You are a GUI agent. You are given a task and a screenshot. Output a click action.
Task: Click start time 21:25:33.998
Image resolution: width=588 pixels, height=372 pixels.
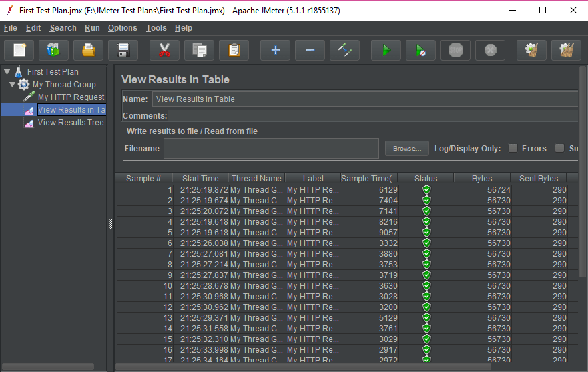(x=204, y=349)
